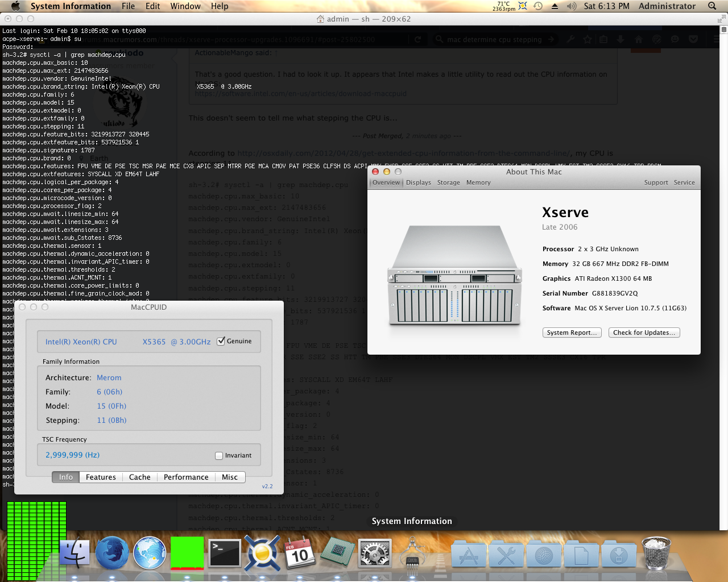Click the Xserve hardware image
Screen dimensions: 728x582
click(x=454, y=276)
